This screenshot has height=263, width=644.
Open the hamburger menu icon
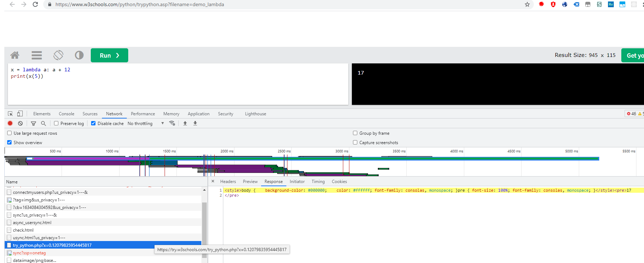pyautogui.click(x=37, y=55)
